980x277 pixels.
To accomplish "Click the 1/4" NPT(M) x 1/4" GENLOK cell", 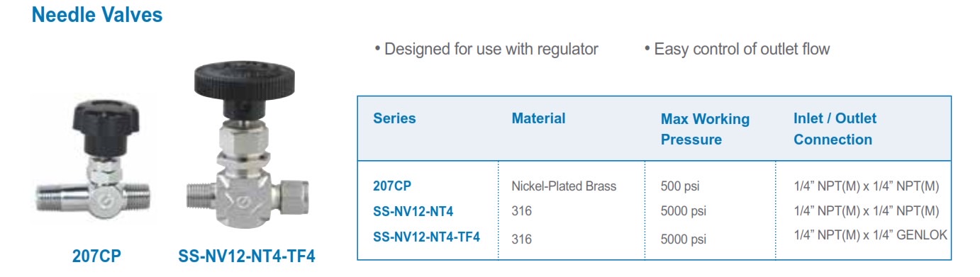I will [870, 235].
